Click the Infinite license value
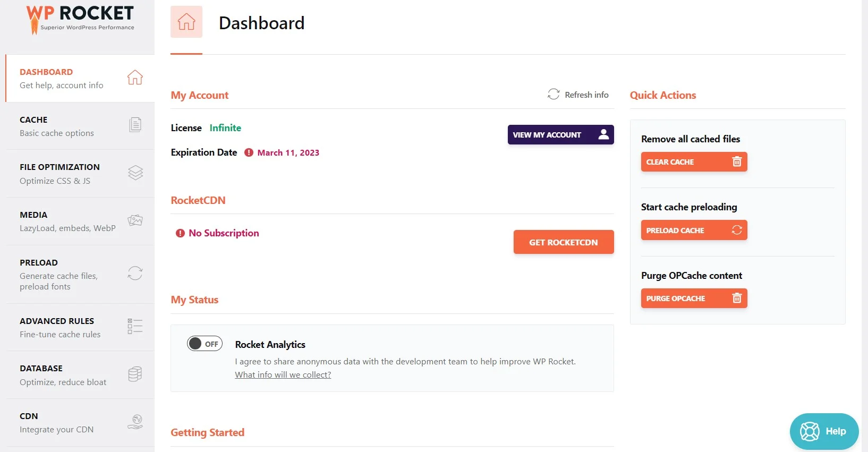The image size is (868, 452). click(x=225, y=127)
